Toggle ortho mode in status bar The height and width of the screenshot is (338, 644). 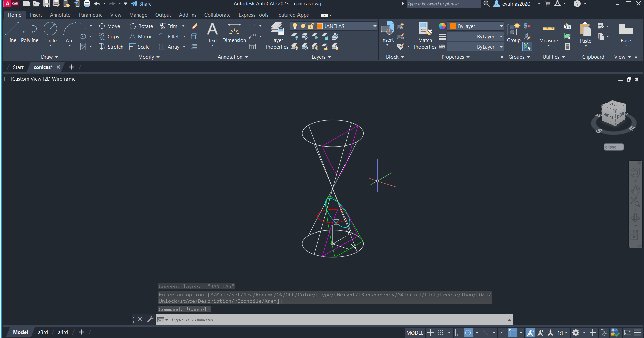point(458,333)
